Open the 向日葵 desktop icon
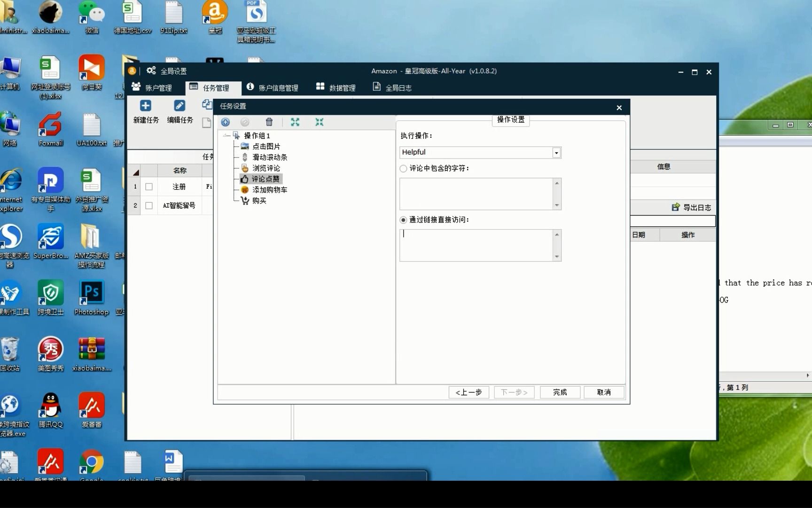 [x=92, y=73]
